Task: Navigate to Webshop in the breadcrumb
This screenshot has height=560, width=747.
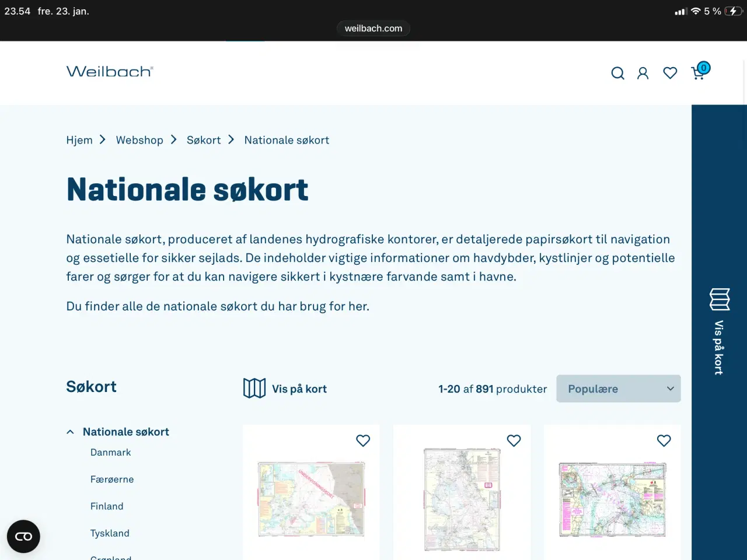Action: coord(139,140)
